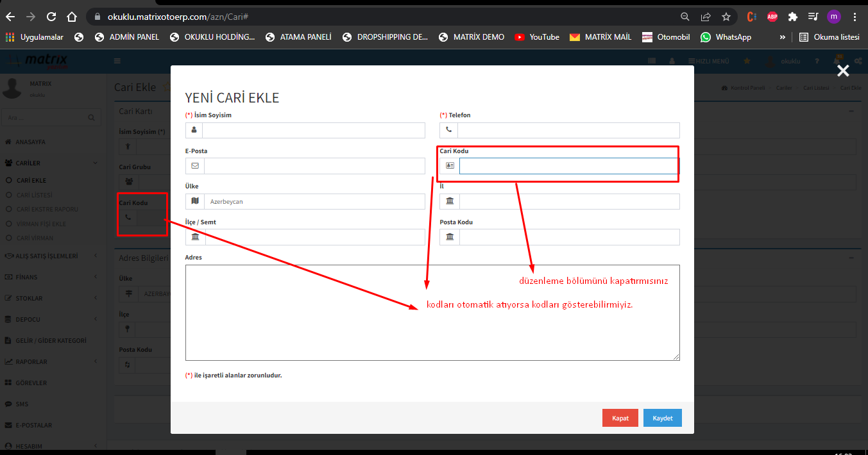Click the AdBlock Plus extension icon
The image size is (868, 455).
[772, 17]
